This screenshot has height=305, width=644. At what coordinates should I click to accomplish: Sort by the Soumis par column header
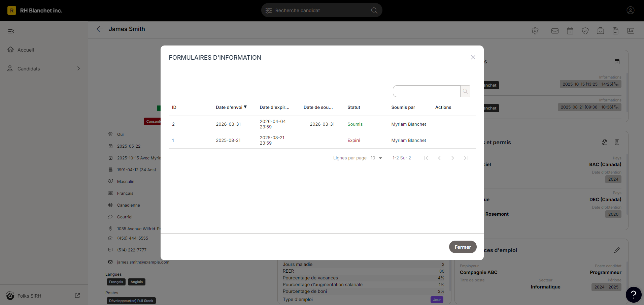coord(403,107)
